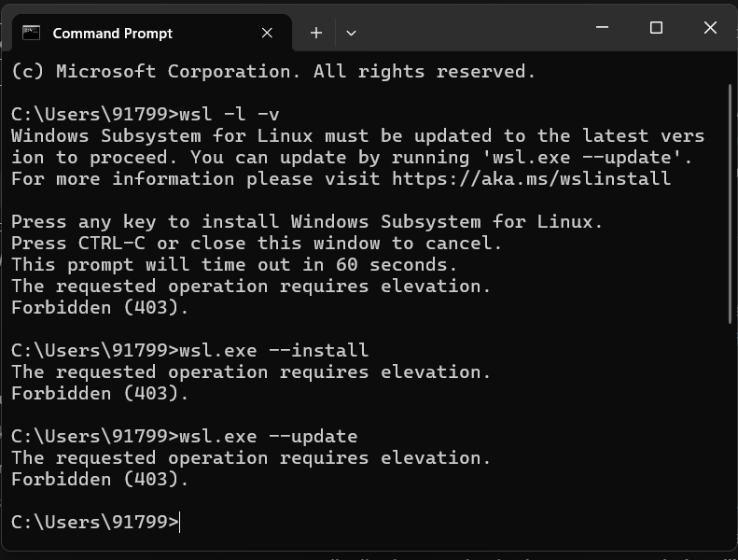Click the Command Prompt tab icon
738x560 pixels.
click(31, 33)
